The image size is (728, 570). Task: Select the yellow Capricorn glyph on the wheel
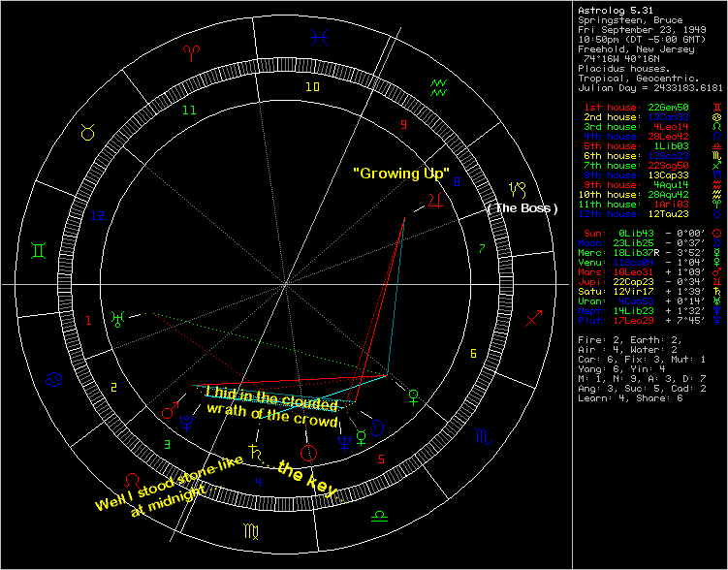[x=518, y=189]
